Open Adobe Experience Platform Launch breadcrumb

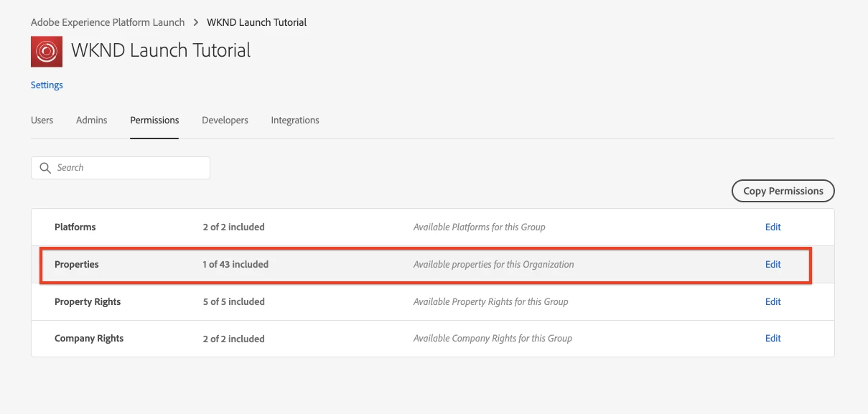pos(108,22)
